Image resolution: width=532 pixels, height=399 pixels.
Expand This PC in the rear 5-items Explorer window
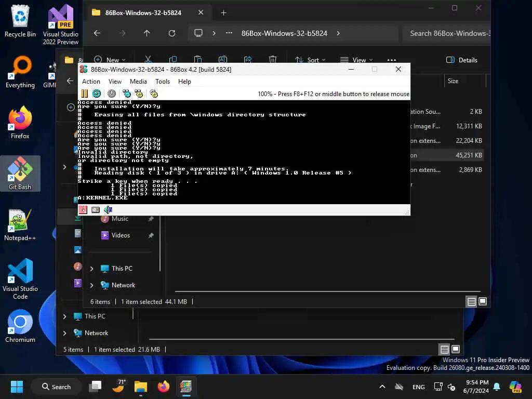point(64,316)
